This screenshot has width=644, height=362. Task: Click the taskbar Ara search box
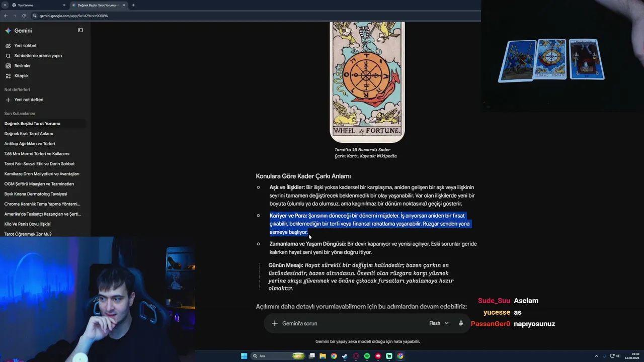[x=278, y=356]
